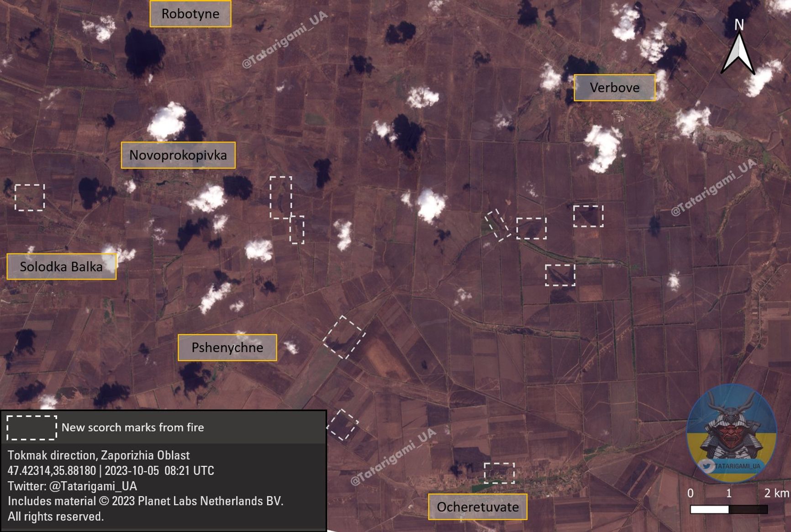Click the Twitter bird icon in the logo

[707, 466]
